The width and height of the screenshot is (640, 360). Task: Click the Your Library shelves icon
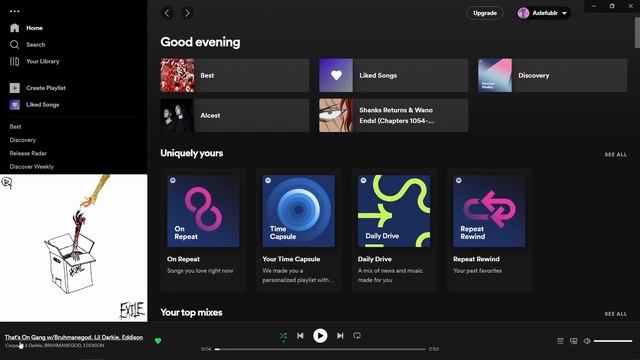15,61
